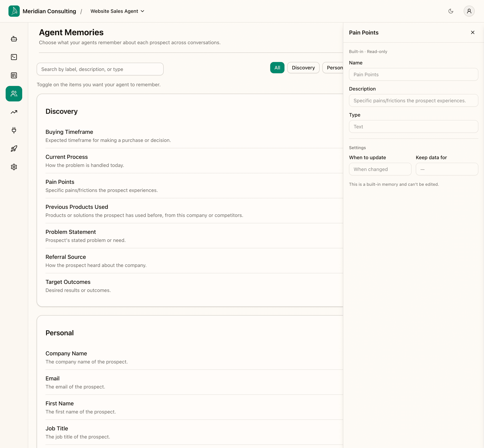Image resolution: width=484 pixels, height=448 pixels.
Task: Open the Keep data for field
Action: [x=447, y=169]
